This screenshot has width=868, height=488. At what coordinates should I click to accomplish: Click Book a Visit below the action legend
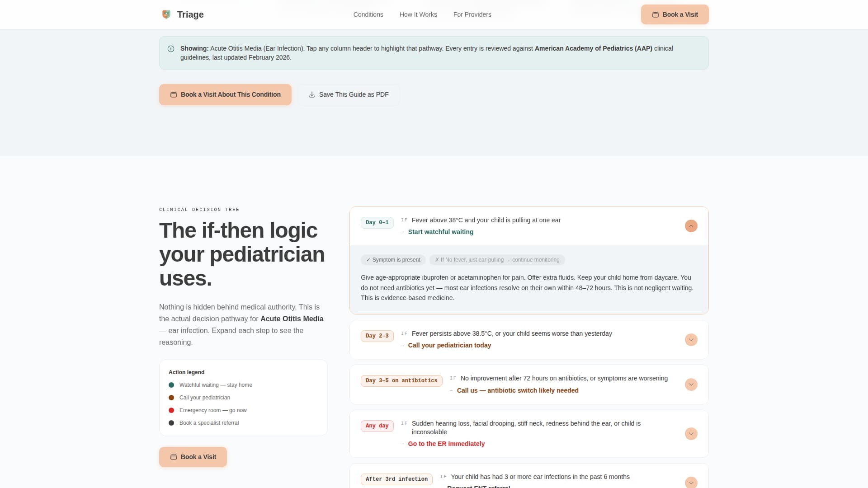pyautogui.click(x=193, y=457)
